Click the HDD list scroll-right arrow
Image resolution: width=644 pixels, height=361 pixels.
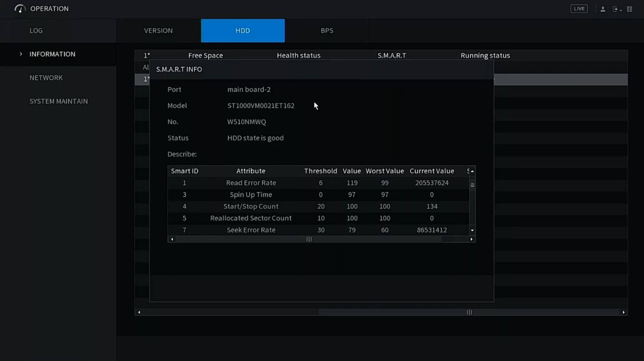624,312
